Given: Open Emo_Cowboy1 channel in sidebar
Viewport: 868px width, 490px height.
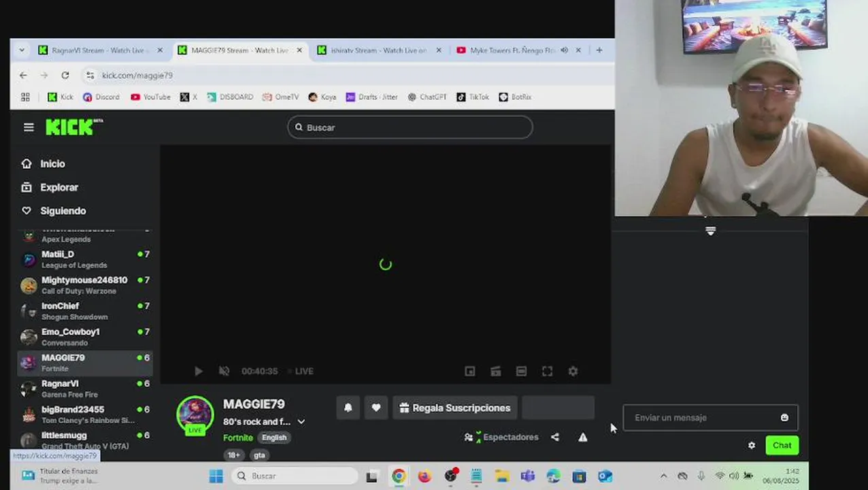Looking at the screenshot, I should click(x=85, y=336).
